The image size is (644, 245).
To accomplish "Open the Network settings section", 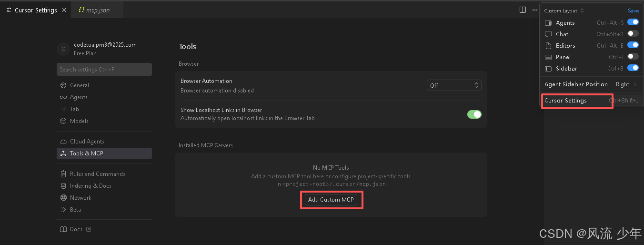I will [x=104, y=198].
